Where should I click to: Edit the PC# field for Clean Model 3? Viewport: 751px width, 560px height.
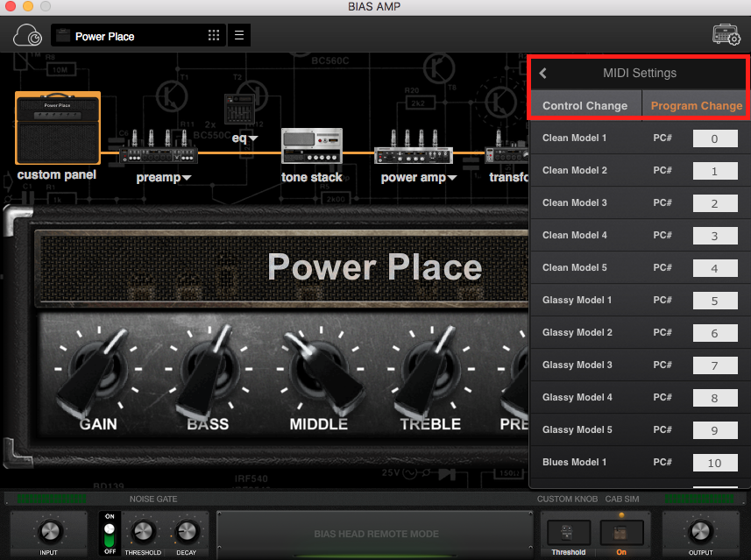click(x=715, y=203)
